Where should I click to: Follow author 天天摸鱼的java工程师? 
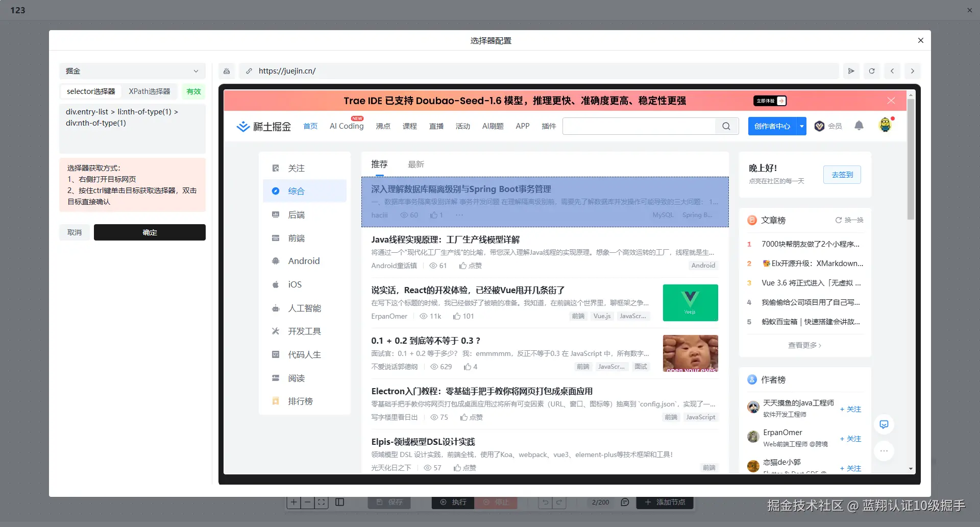pyautogui.click(x=850, y=409)
